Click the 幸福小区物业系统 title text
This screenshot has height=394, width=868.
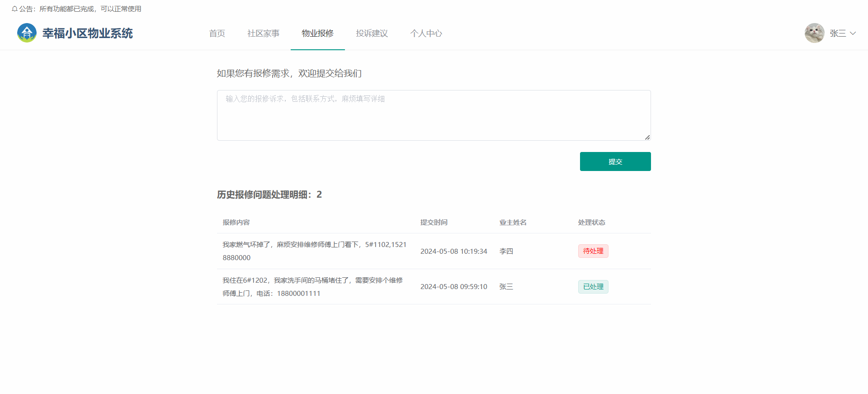[x=88, y=33]
